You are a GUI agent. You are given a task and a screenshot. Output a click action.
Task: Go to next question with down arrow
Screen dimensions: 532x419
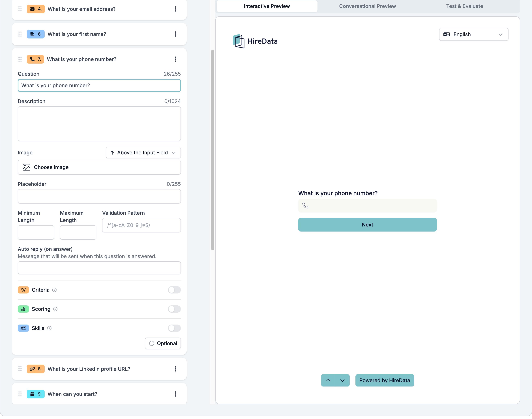click(x=342, y=381)
